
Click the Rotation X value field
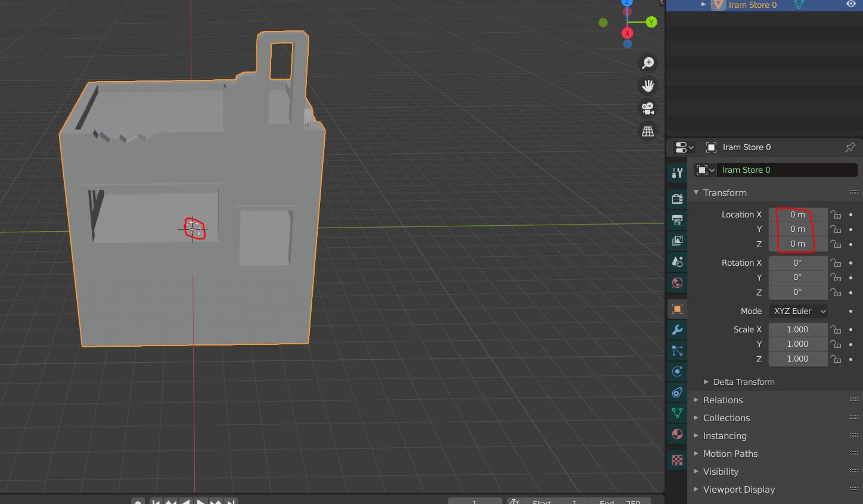pos(798,263)
